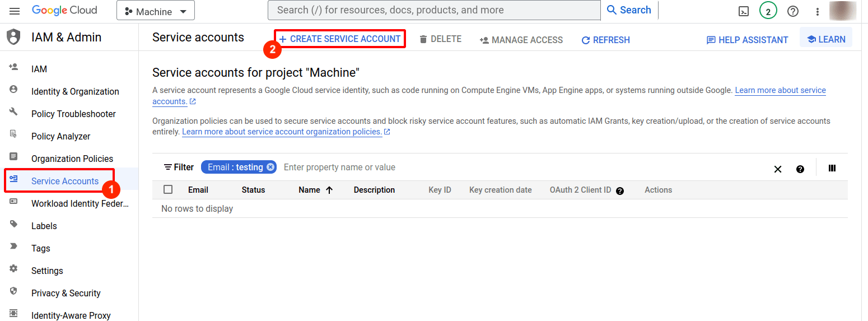
Task: Follow Learn more about service accounts link
Action: (x=780, y=90)
